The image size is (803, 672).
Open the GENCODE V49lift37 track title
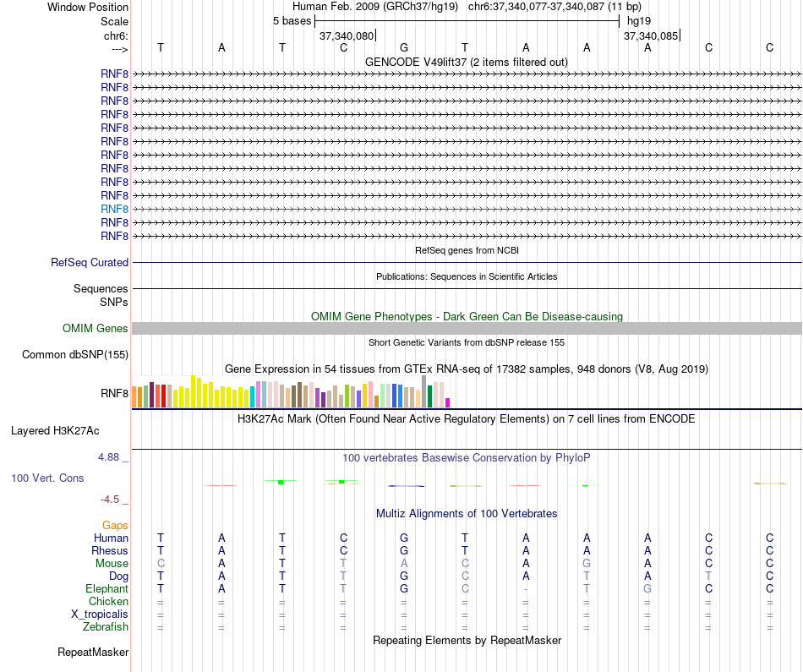[467, 62]
